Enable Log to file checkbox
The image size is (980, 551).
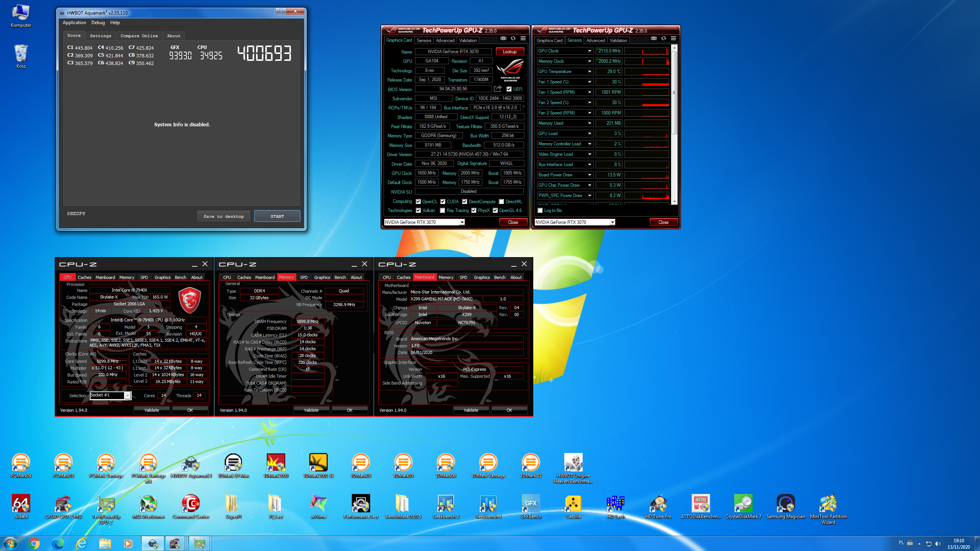(540, 210)
